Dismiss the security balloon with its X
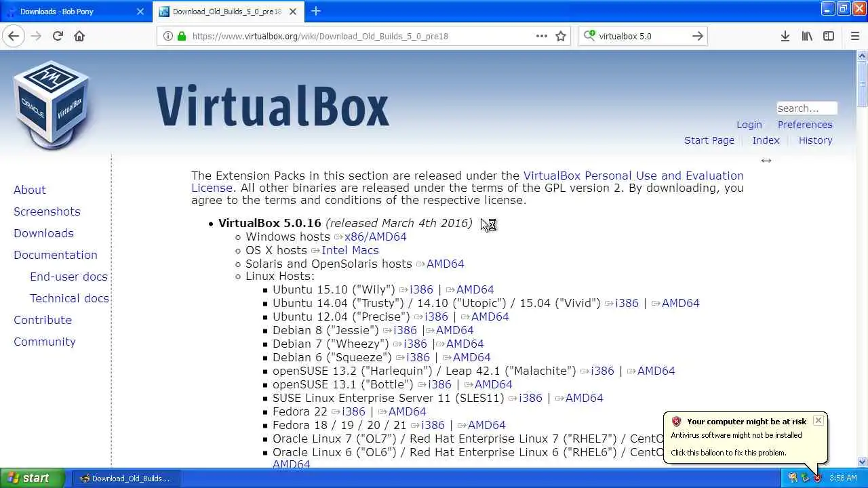The image size is (868, 488). coord(818,420)
